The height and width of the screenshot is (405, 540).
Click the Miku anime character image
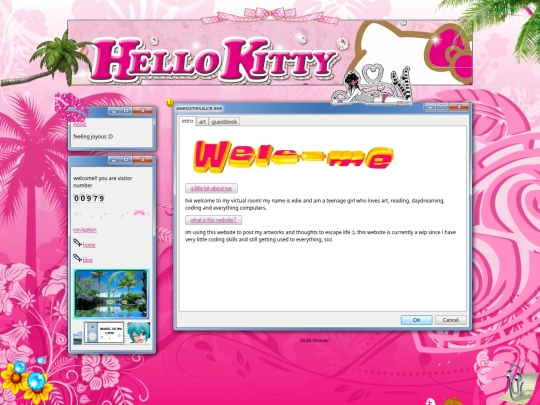[138, 333]
